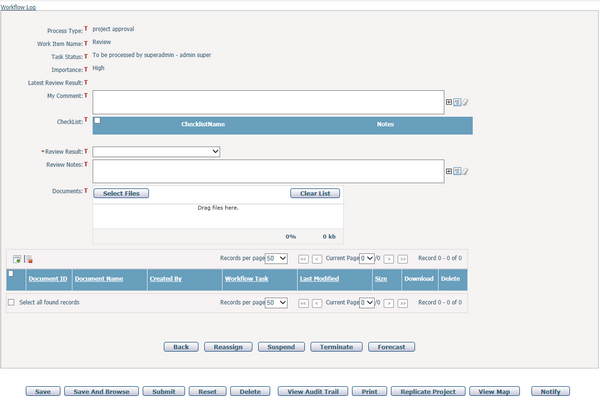Open the spell-check icon beside My Comment
Viewport: 600px width, 399px height.
click(x=457, y=102)
